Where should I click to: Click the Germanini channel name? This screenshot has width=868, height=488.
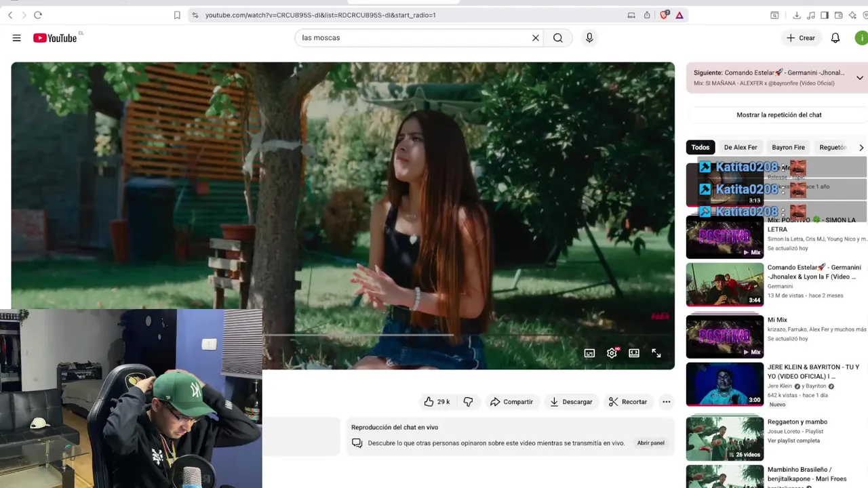click(x=781, y=287)
